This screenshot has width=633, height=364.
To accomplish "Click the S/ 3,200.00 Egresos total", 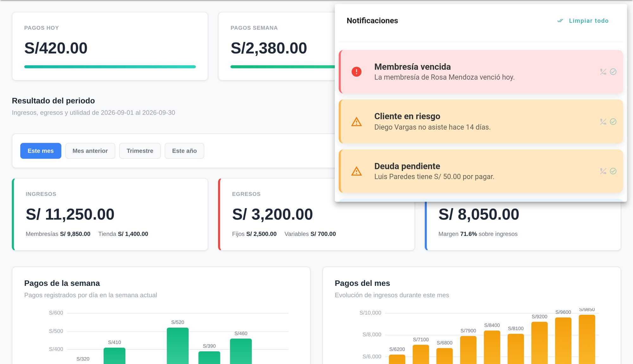I will click(272, 214).
